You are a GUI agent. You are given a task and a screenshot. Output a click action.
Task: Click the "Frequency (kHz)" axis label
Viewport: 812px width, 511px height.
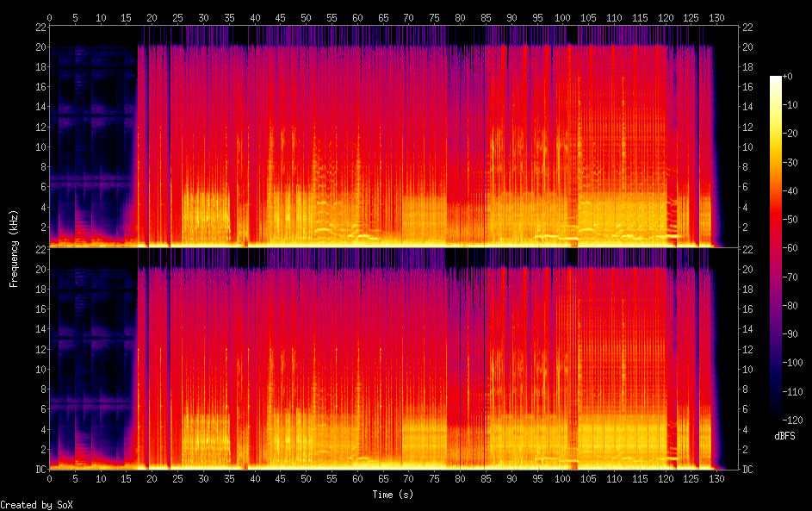(x=14, y=248)
